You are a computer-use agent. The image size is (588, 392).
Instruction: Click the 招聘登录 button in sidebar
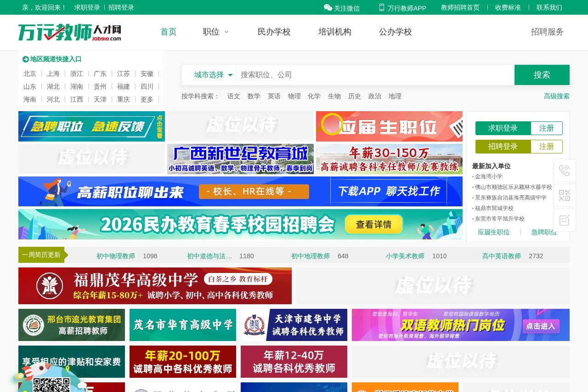tap(503, 147)
